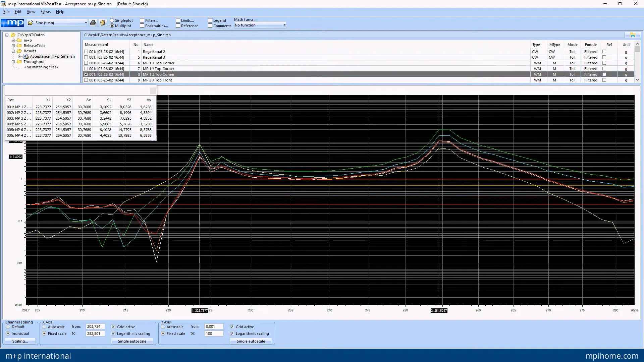Enable the Comments checkbox
The image size is (644, 362).
tap(210, 26)
